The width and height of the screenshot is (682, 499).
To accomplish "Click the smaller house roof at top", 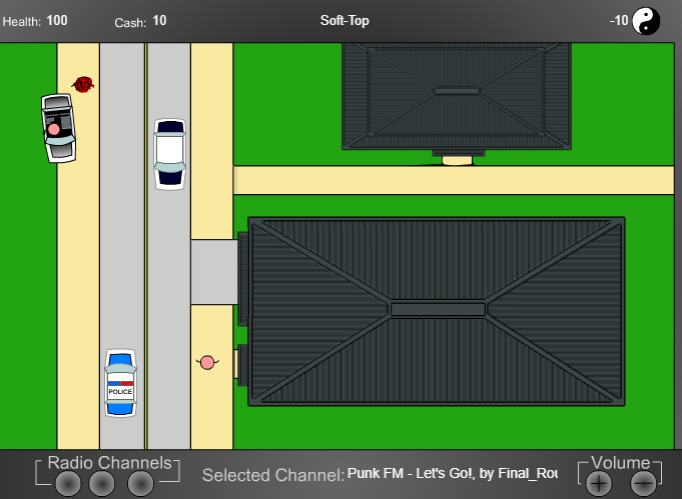I will click(457, 96).
